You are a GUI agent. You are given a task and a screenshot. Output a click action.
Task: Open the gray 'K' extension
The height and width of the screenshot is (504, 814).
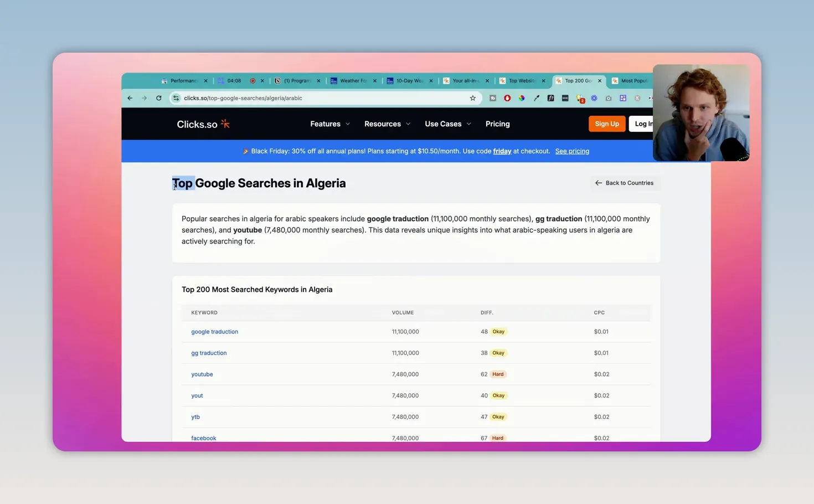point(637,98)
